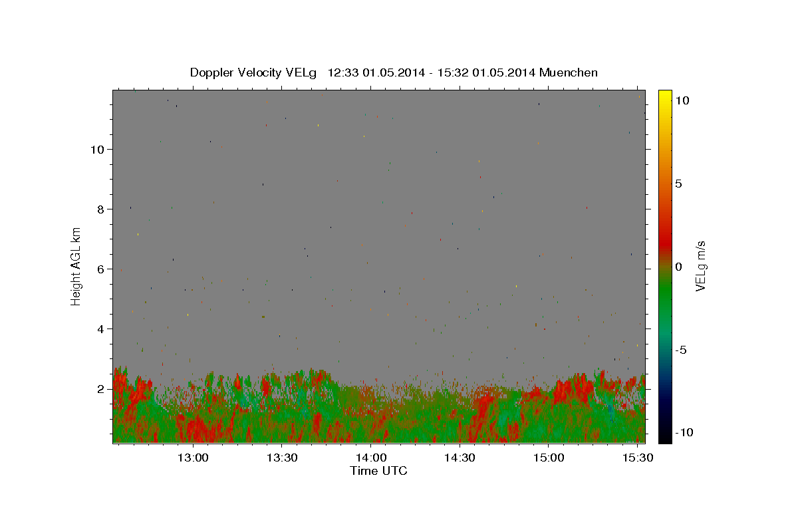Click the 14:30 time axis label
Screen dimensions: 798x532
click(460, 458)
